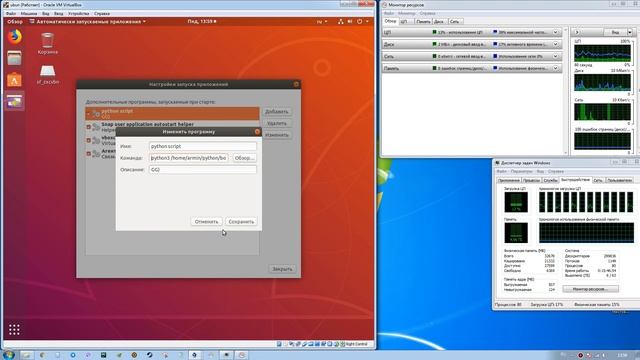The image size is (640, 360).
Task: Open Windows Explorer from the taskbar
Action: click(x=27, y=355)
